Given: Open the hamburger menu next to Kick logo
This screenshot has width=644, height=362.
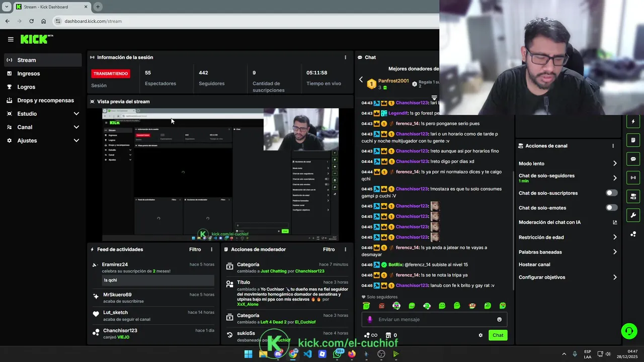Looking at the screenshot, I should 11,39.
